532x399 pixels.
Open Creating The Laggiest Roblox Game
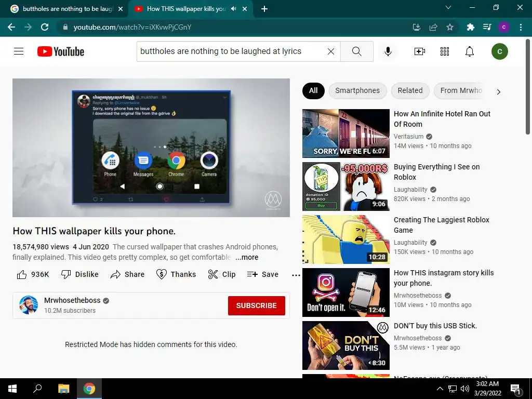coord(442,224)
